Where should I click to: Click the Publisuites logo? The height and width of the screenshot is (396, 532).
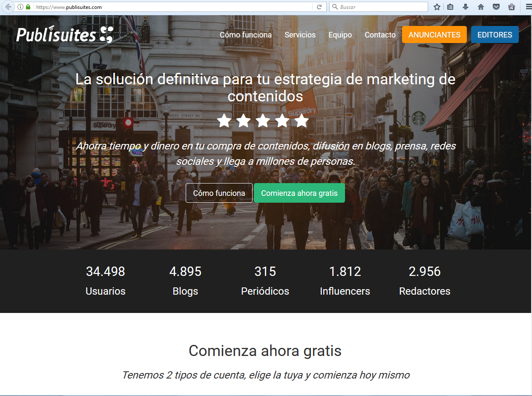click(65, 34)
